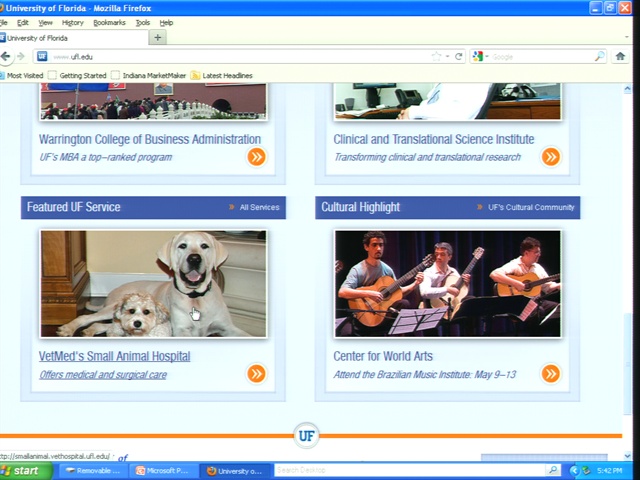Select the University of Florida tab

[x=73, y=38]
